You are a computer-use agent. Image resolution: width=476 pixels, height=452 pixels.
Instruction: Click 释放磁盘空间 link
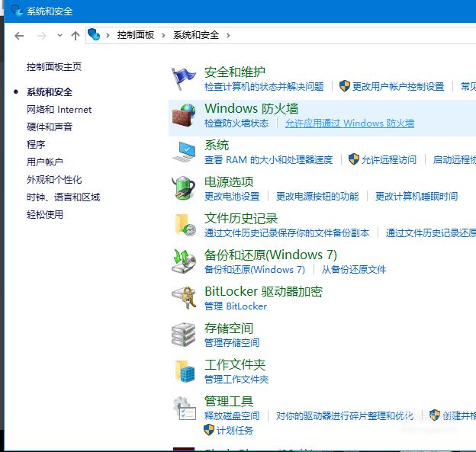pos(232,415)
